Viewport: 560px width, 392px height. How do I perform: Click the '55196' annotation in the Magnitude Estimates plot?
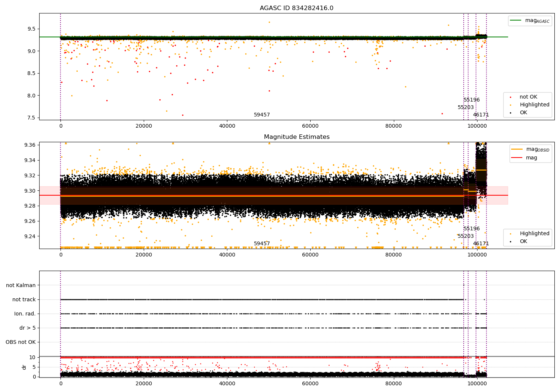coord(472,229)
